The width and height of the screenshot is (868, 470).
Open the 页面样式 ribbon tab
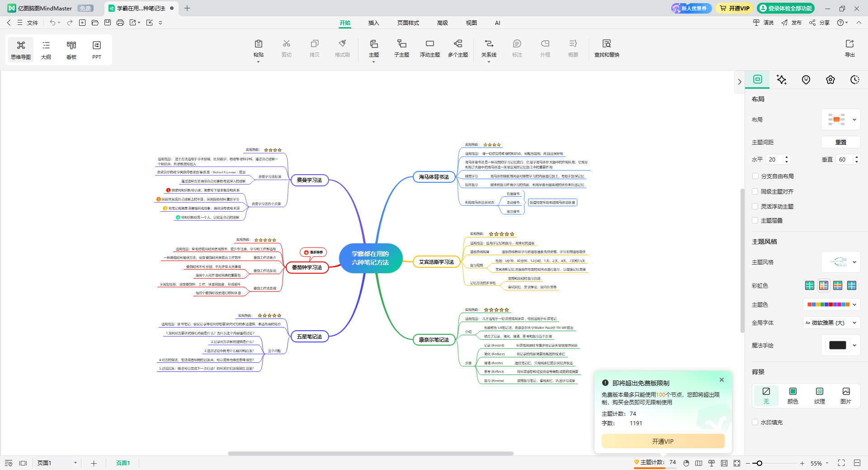408,23
